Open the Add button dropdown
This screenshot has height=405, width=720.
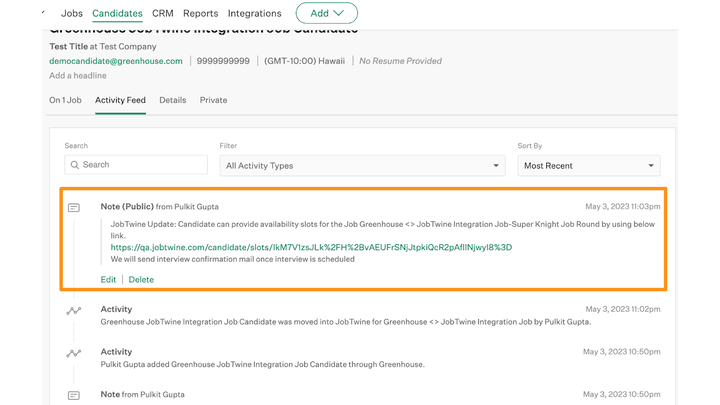coord(326,13)
